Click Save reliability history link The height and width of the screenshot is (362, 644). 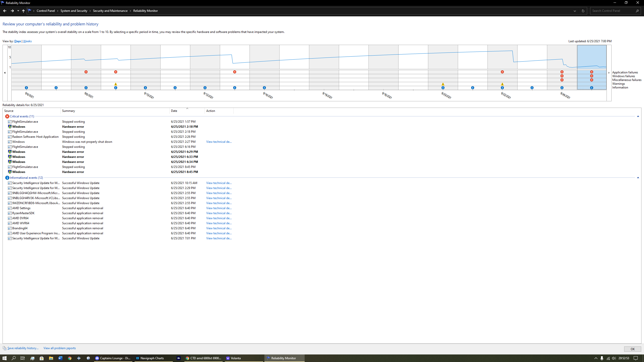coord(23,348)
